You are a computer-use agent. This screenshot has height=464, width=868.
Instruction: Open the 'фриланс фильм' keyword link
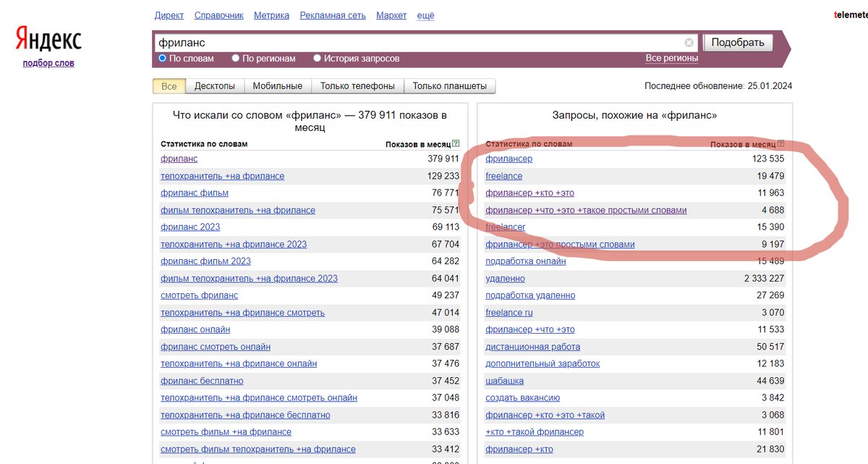pos(195,193)
